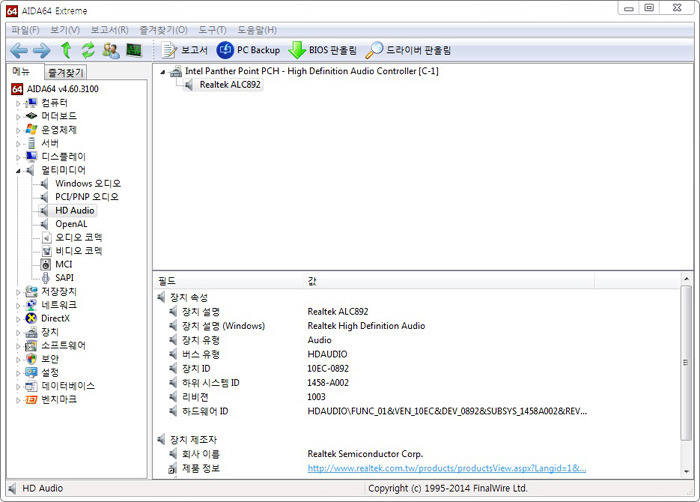The image size is (700, 502).
Task: Go forward with the right arrow toolbar icon
Action: [42, 50]
